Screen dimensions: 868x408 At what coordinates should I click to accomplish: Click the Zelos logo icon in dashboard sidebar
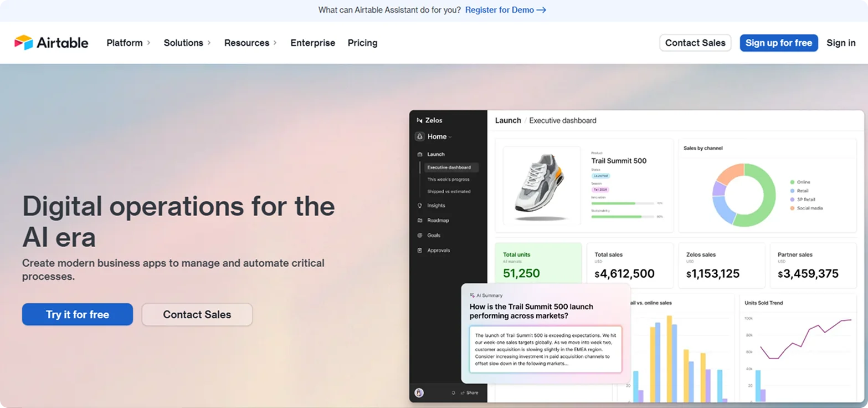point(419,120)
